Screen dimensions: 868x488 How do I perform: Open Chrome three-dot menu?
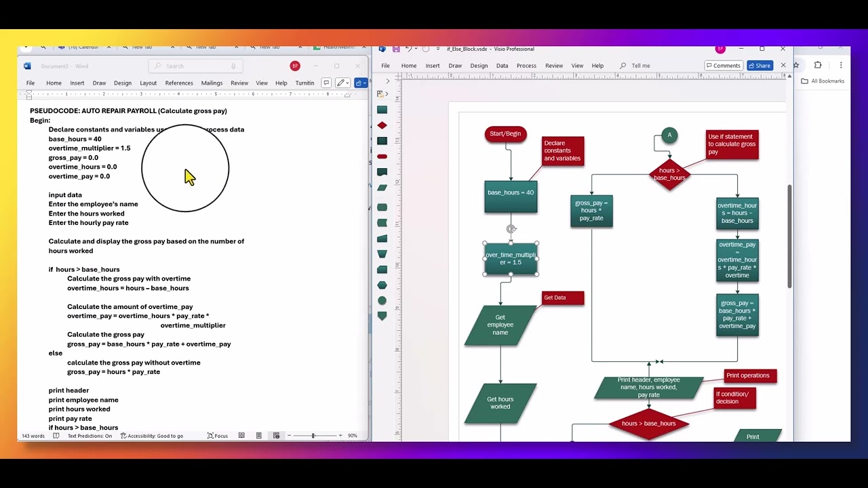click(841, 65)
